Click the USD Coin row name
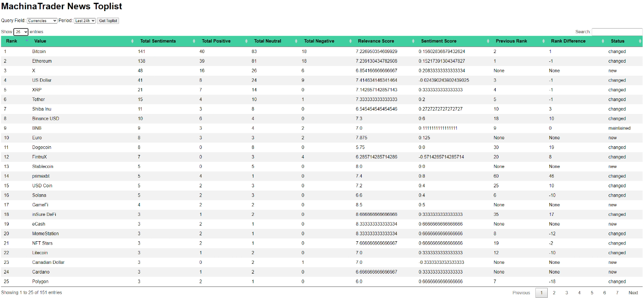Viewport: 644px width, 298px height. coord(42,186)
